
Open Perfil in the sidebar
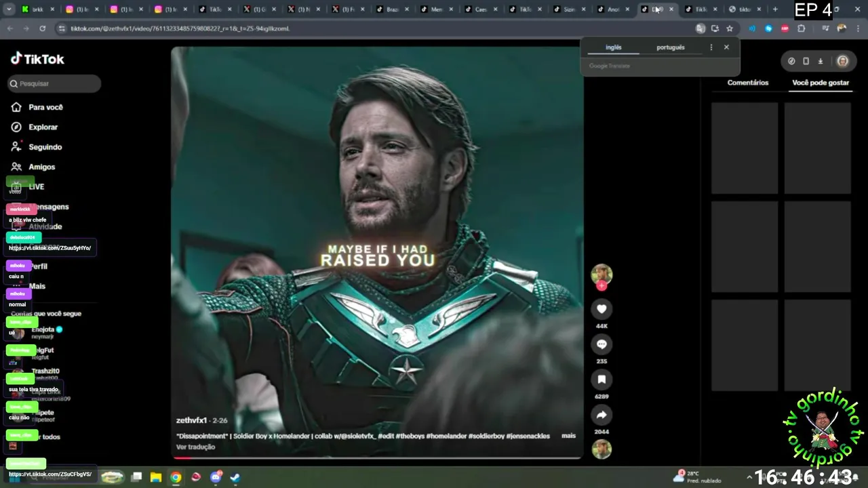(x=38, y=266)
